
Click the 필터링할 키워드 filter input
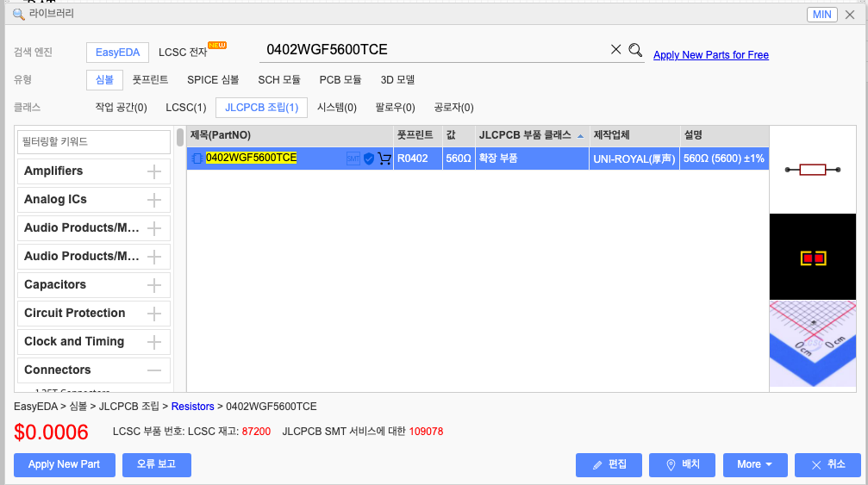[94, 142]
